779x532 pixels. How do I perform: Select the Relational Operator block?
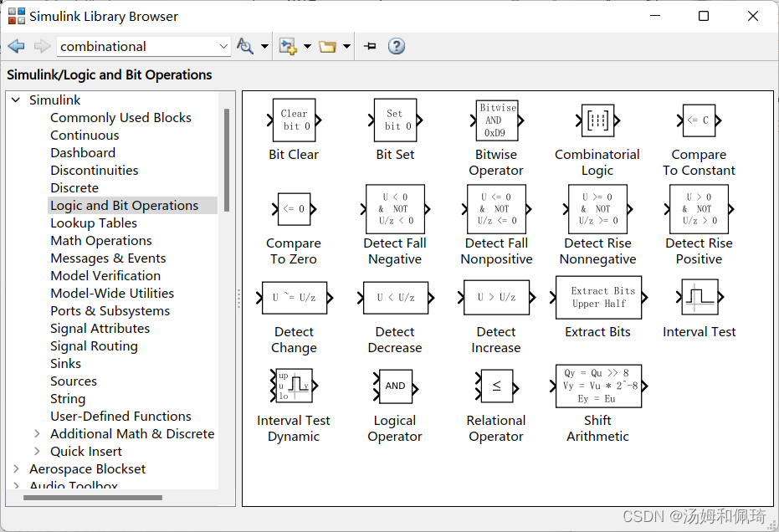[x=497, y=386]
